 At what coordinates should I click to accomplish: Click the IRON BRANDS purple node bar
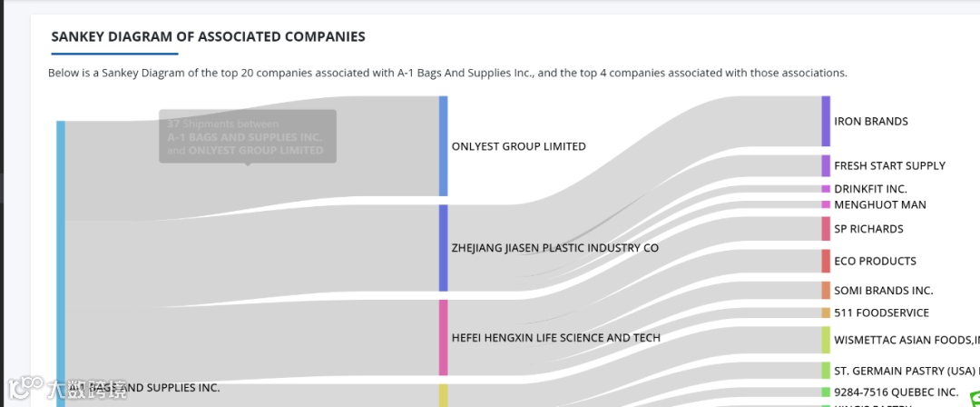click(826, 121)
